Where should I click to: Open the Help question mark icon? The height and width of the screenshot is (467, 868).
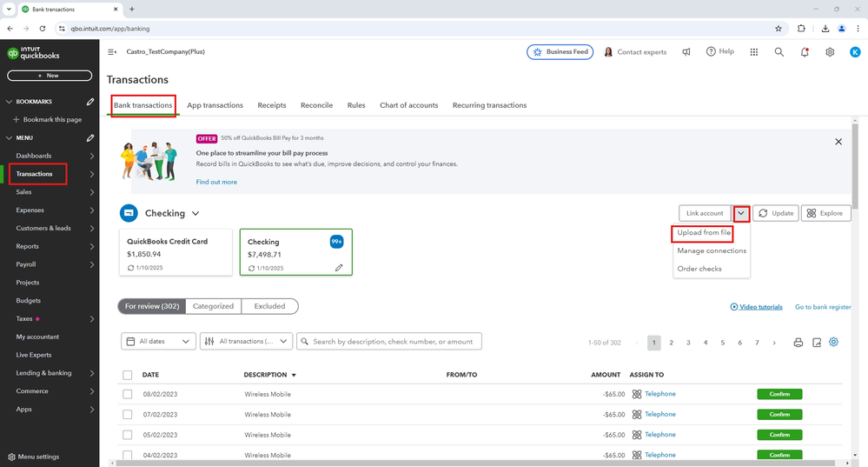pyautogui.click(x=711, y=51)
